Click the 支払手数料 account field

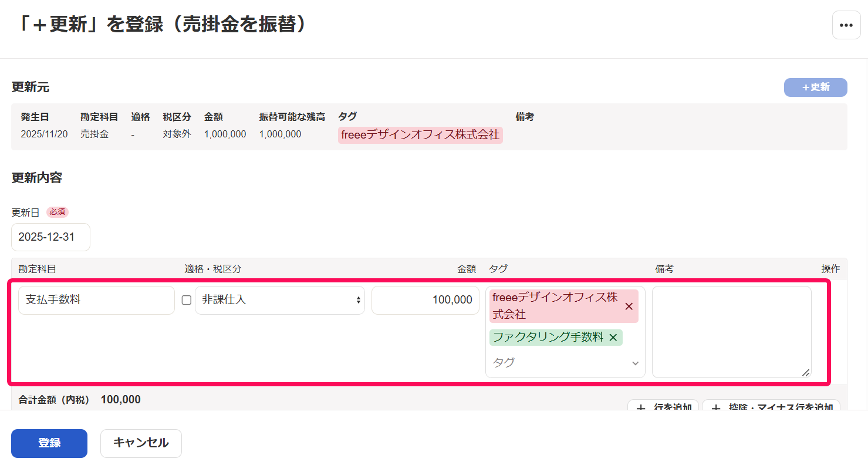click(96, 300)
